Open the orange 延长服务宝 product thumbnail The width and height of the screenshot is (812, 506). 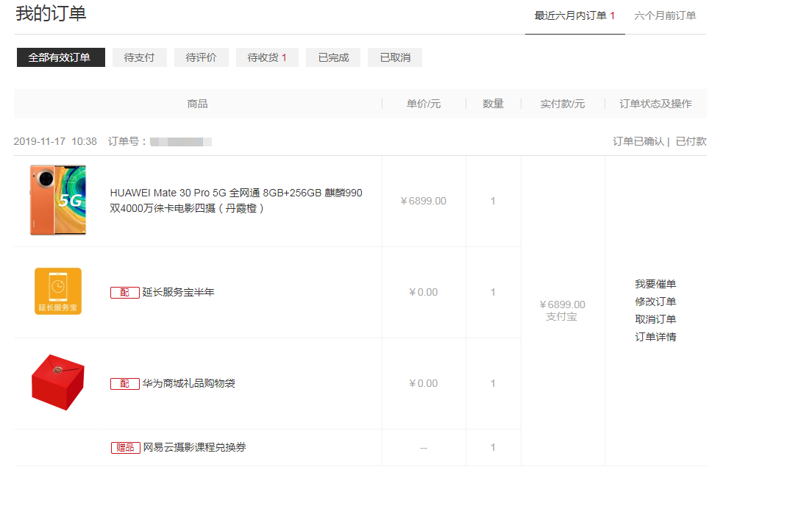(x=58, y=291)
